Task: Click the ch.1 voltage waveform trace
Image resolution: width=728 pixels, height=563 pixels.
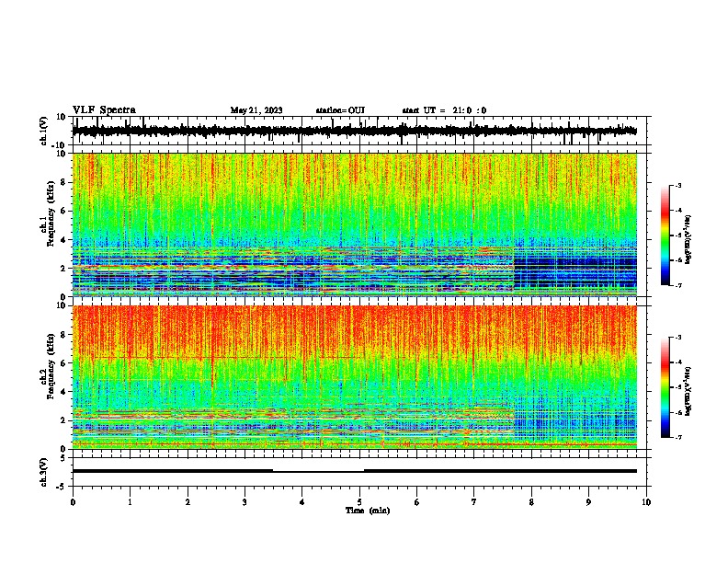Action: 354,131
